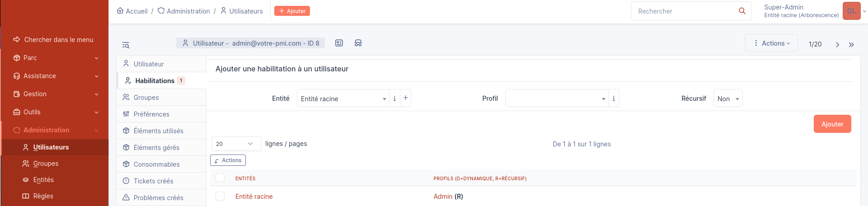Open the Récursif dropdown
This screenshot has height=206, width=868.
coord(727,98)
